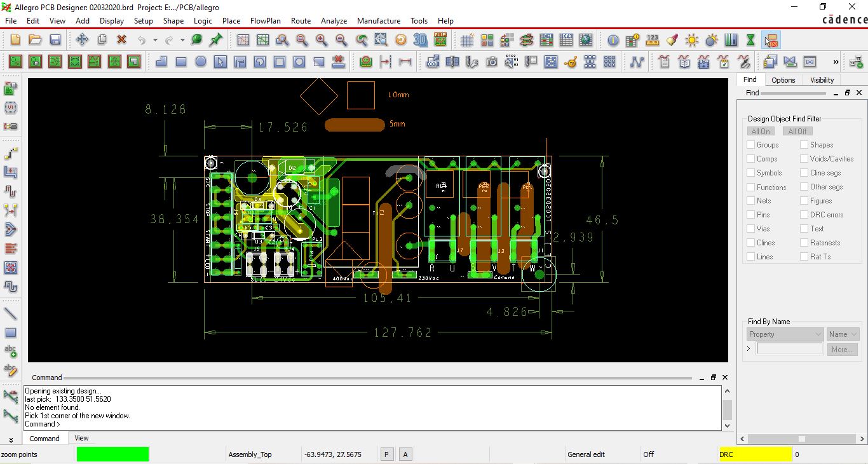The height and width of the screenshot is (464, 868).
Task: Open the CM constraint manager icon
Action: [546, 40]
